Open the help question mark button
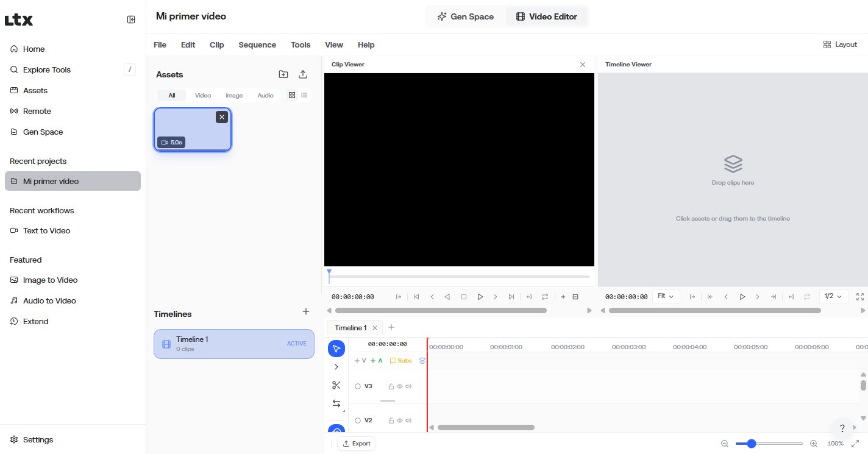The image size is (868, 454). (842, 428)
